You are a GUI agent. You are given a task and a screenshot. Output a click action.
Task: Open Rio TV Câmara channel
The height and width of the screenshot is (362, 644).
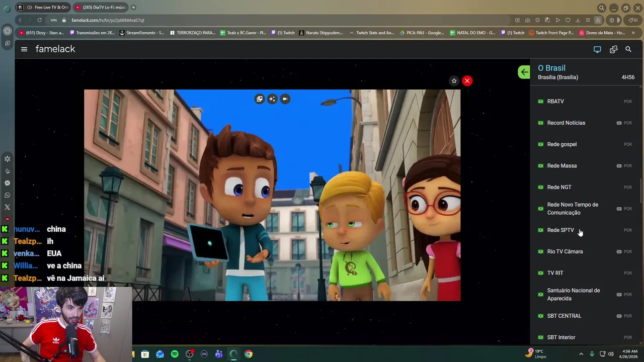(585, 251)
